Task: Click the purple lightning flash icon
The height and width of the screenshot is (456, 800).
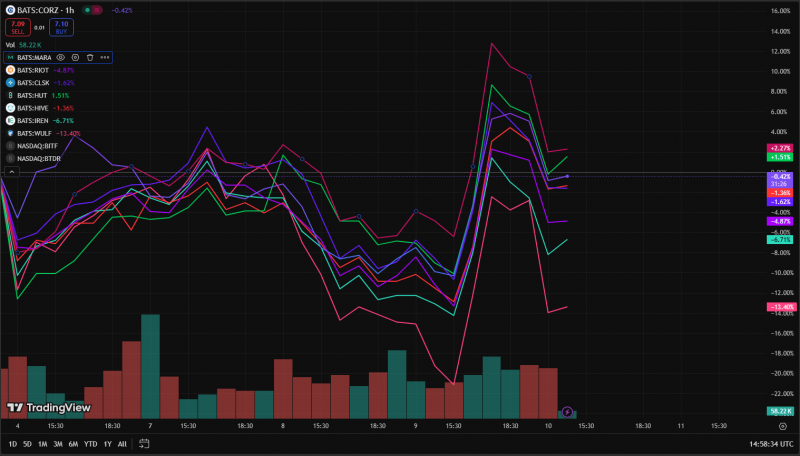Action: [567, 412]
